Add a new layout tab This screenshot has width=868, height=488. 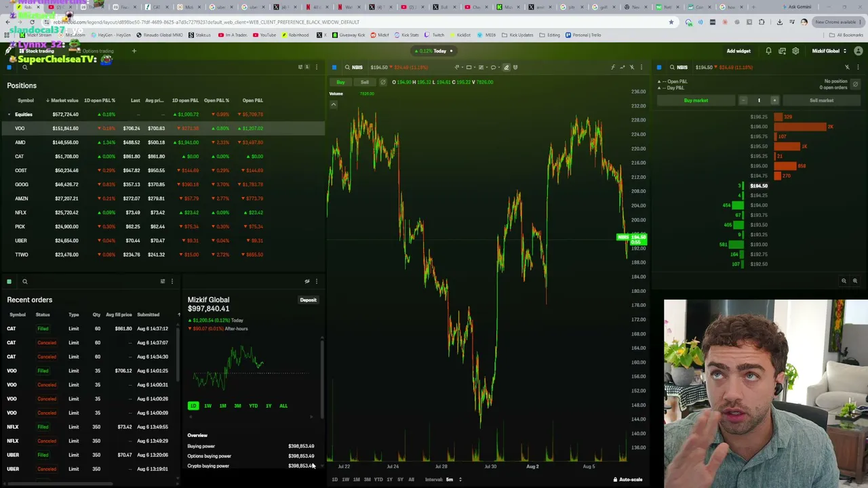pos(134,51)
